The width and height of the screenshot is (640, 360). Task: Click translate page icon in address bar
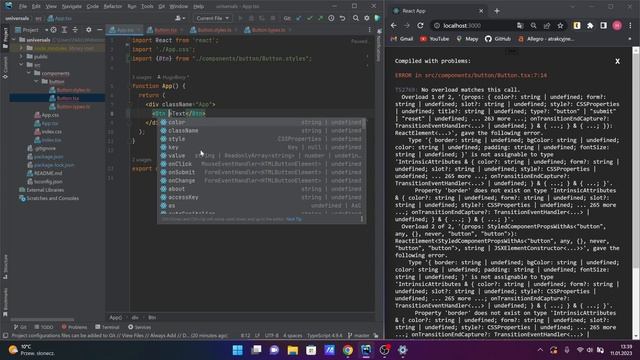[x=520, y=25]
